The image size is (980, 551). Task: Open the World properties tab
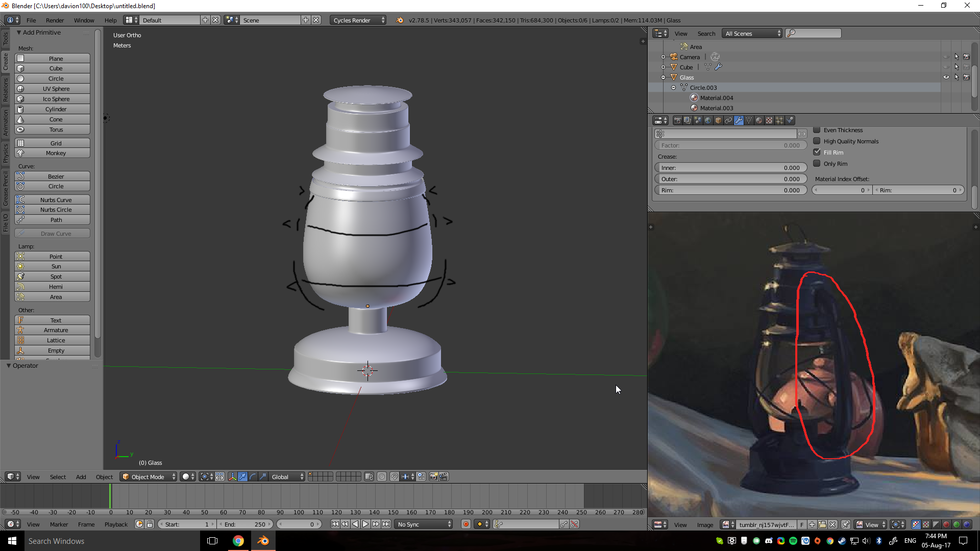point(708,120)
